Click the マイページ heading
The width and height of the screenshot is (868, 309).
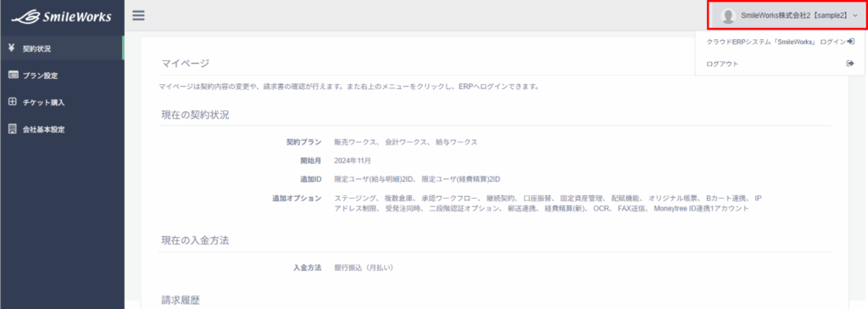point(186,63)
